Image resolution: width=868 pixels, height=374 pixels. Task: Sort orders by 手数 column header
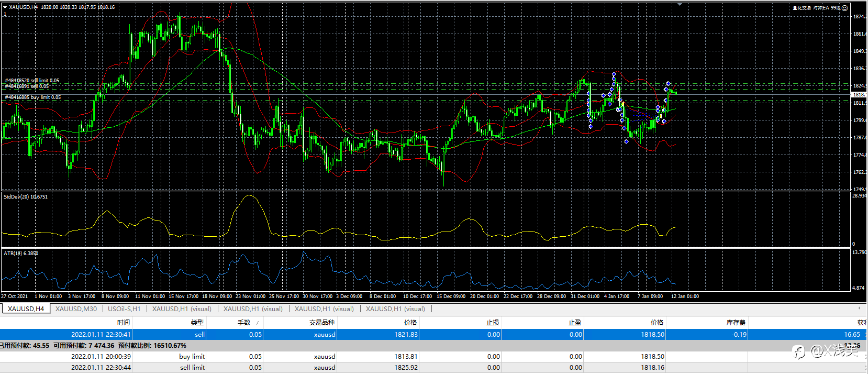point(244,323)
